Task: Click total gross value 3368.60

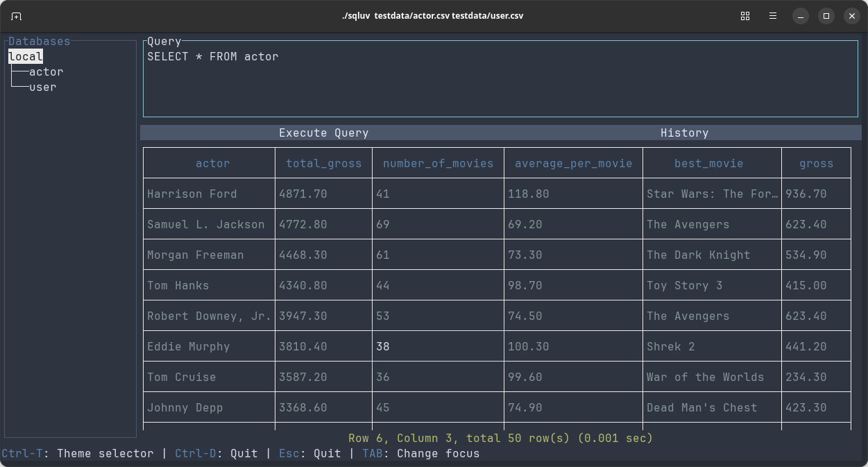Action: coord(303,408)
